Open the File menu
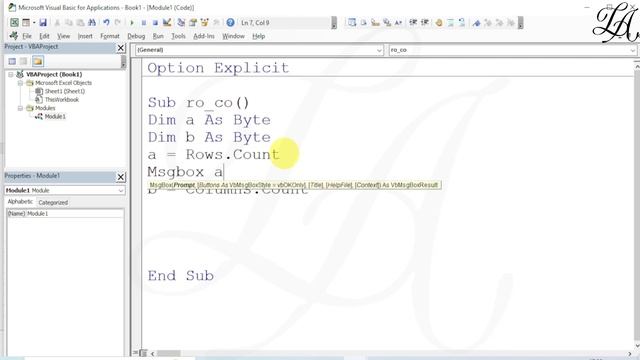Image resolution: width=640 pixels, height=360 pixels. 27,36
